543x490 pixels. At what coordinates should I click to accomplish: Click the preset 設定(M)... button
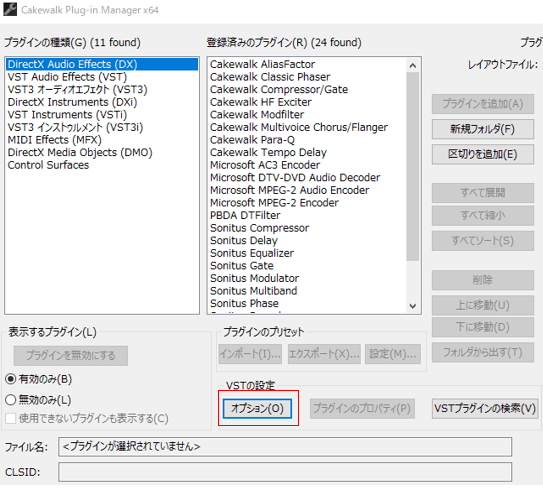tap(393, 354)
